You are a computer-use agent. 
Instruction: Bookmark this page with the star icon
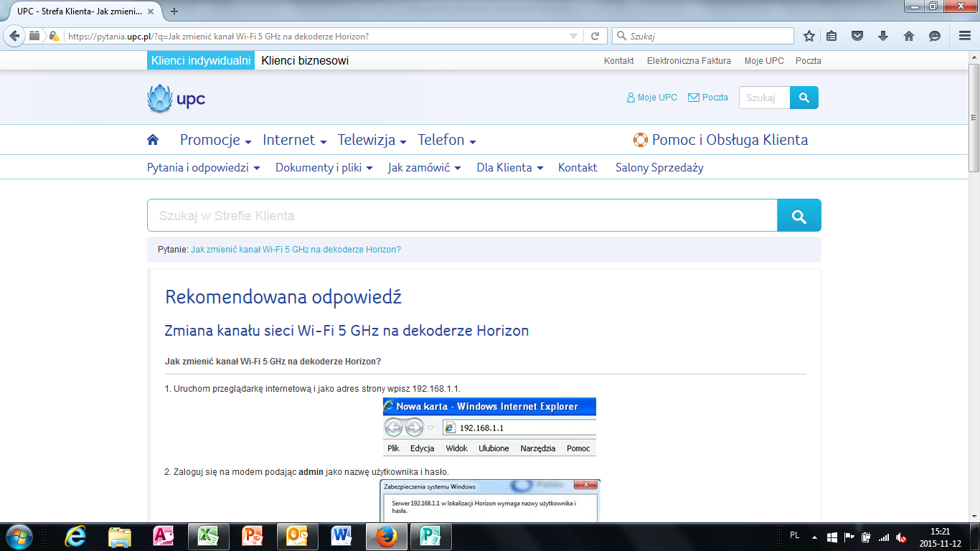[x=809, y=36]
